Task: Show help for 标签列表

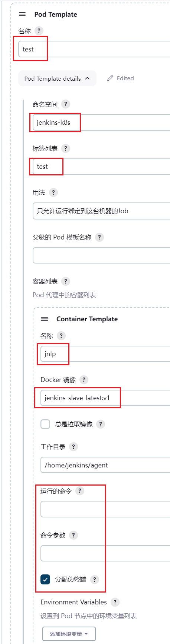Action: [x=65, y=148]
